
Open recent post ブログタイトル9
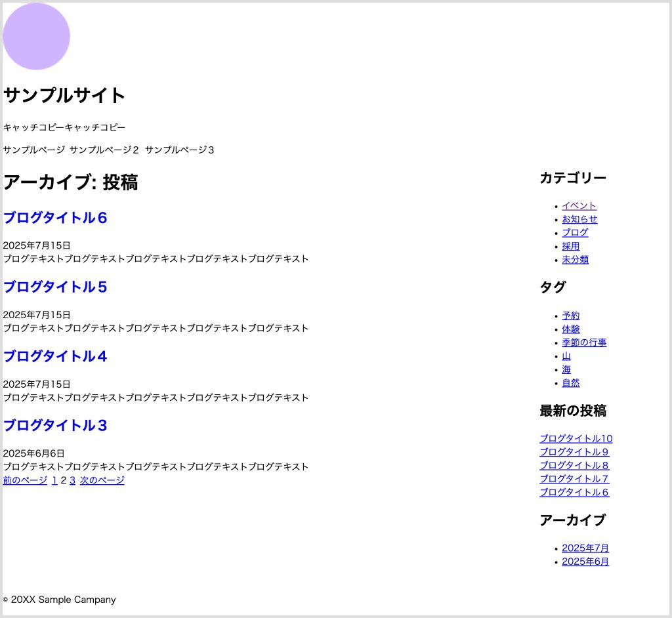tap(574, 452)
